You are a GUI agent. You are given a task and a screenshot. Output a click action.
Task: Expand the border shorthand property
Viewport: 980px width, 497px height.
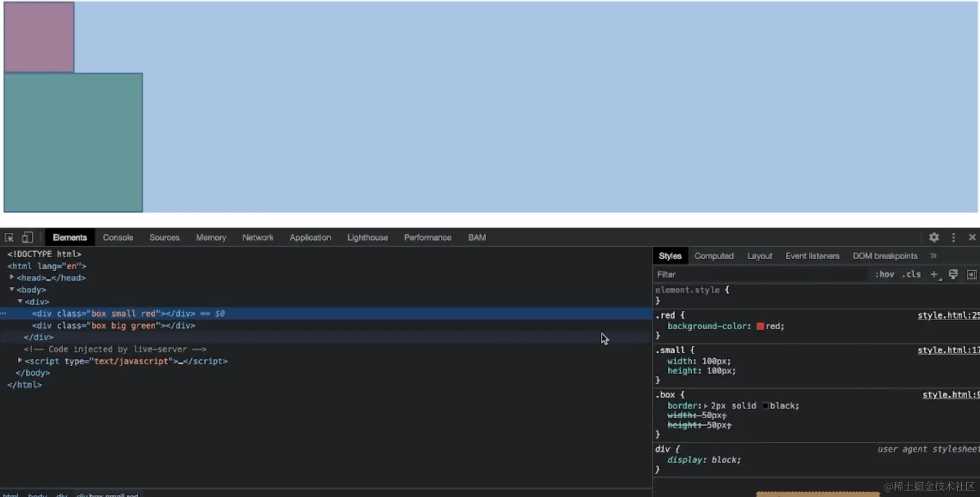pyautogui.click(x=705, y=406)
